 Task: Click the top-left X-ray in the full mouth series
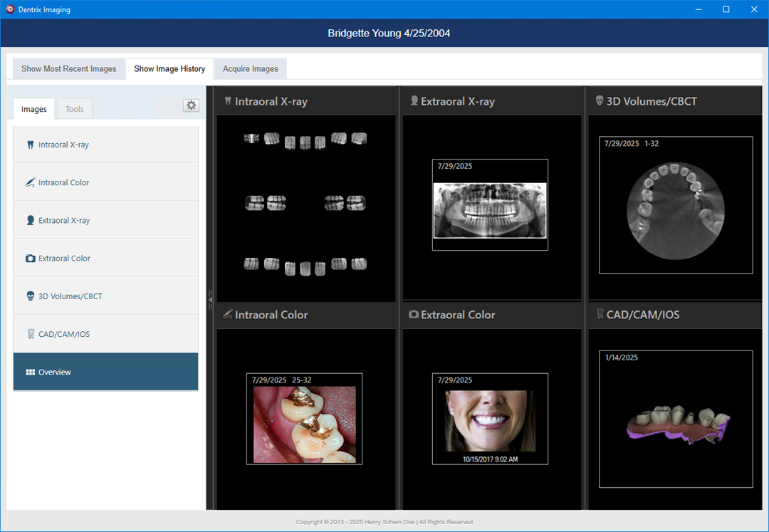(x=251, y=139)
